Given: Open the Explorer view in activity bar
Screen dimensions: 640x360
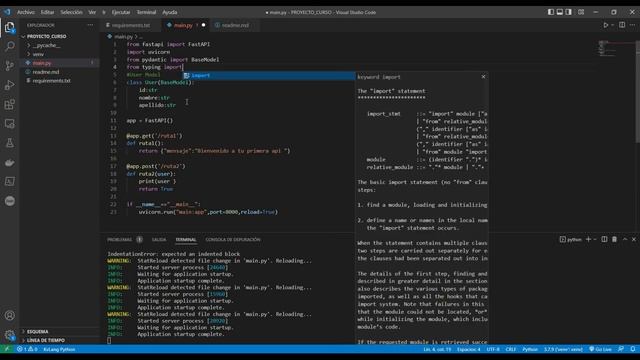Looking at the screenshot, I should point(9,27).
